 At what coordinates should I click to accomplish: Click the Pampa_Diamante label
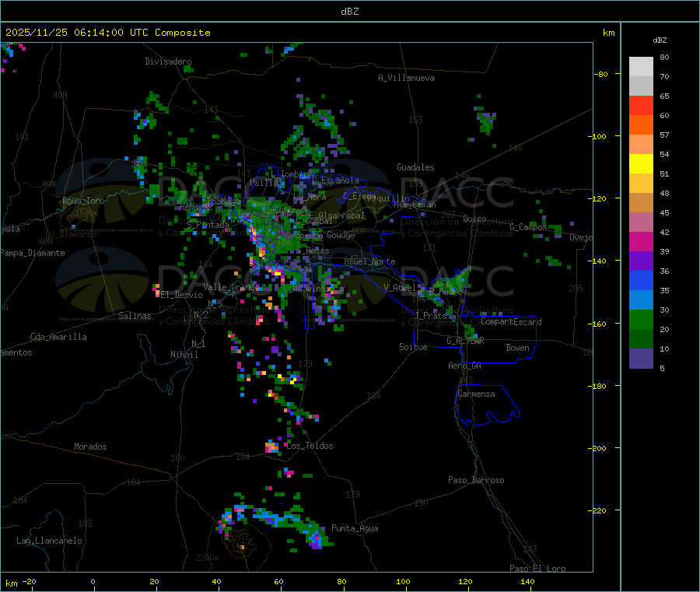tap(33, 253)
